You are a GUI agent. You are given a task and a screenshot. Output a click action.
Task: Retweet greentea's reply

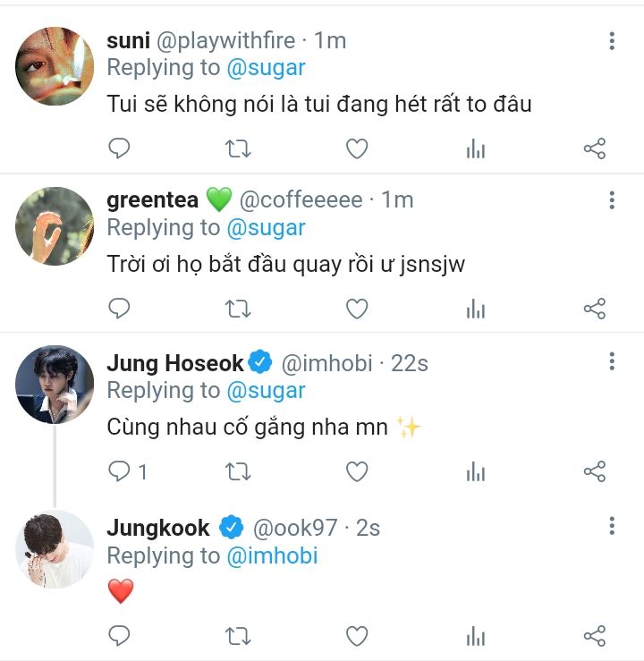pyautogui.click(x=238, y=309)
